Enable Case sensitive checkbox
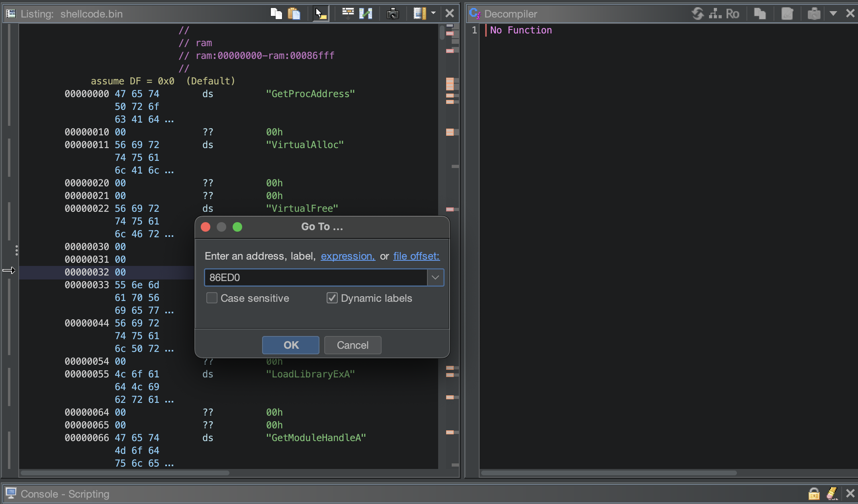Viewport: 858px width, 504px height. click(212, 298)
